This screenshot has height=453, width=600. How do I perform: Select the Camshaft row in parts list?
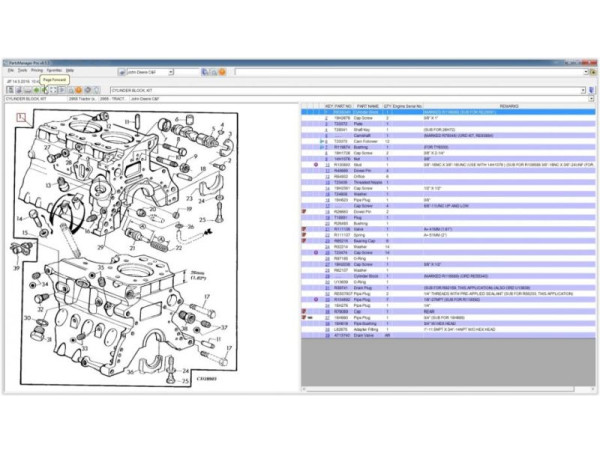368,135
